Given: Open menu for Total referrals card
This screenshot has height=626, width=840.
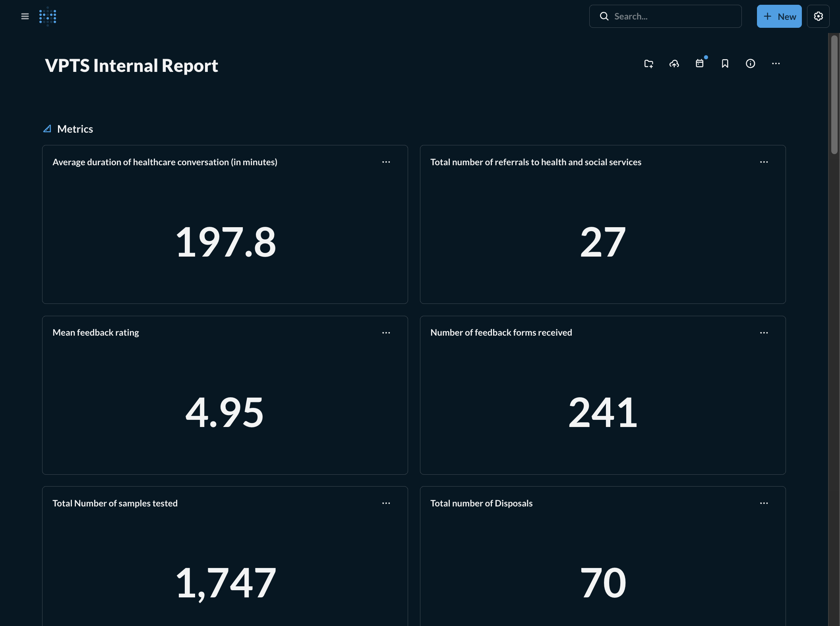Looking at the screenshot, I should [764, 162].
